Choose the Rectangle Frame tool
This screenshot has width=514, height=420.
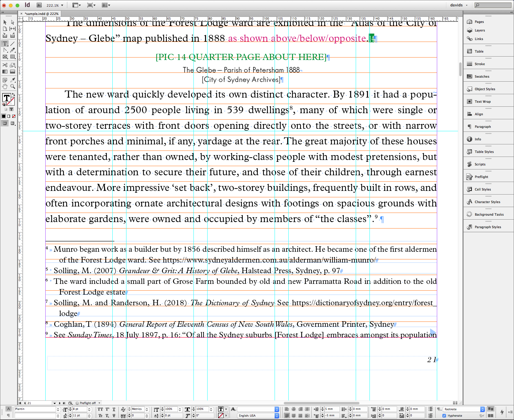(5, 57)
